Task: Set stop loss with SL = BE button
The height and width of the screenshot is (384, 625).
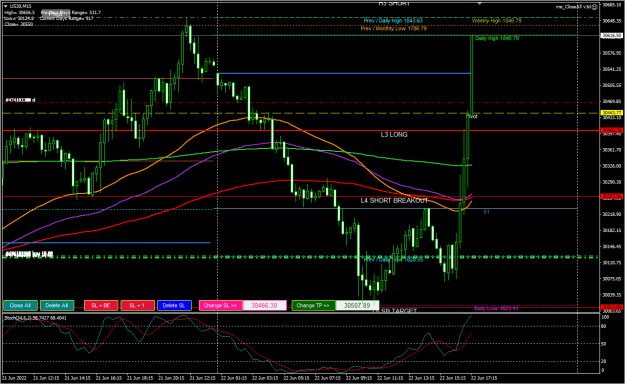Action: tap(100, 305)
